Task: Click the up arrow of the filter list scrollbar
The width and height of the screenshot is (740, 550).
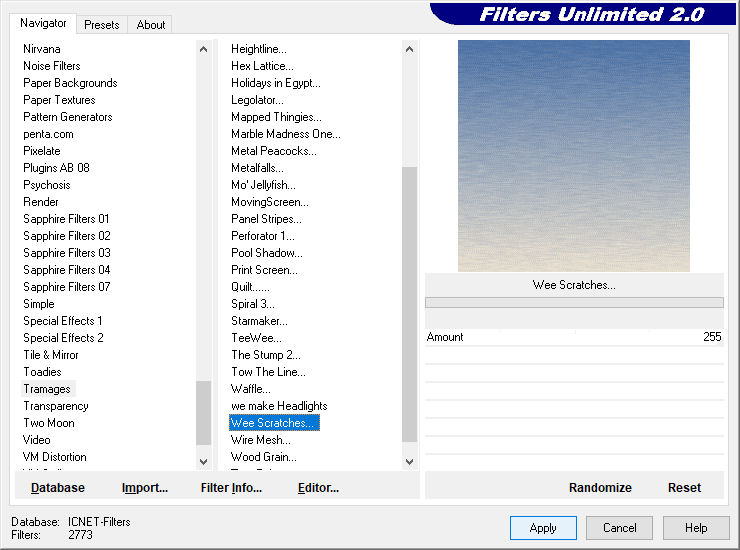Action: click(x=410, y=49)
